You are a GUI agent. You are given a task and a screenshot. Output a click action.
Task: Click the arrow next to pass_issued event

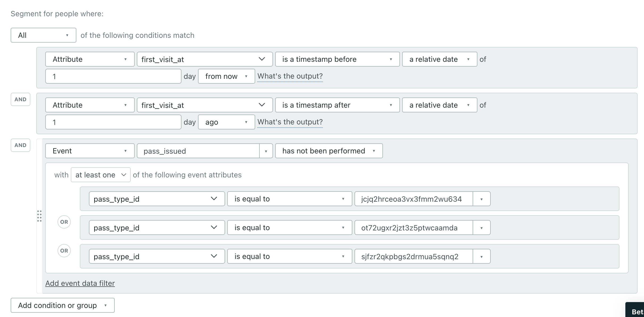(x=266, y=151)
